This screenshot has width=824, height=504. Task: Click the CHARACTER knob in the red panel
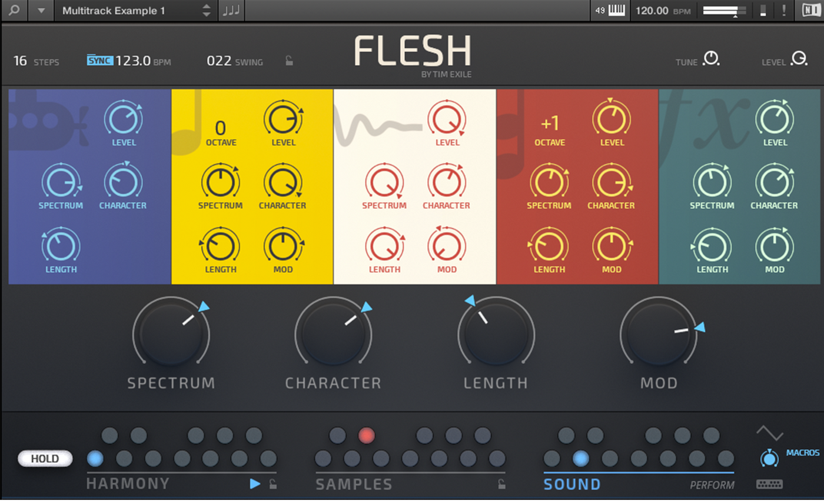612,182
